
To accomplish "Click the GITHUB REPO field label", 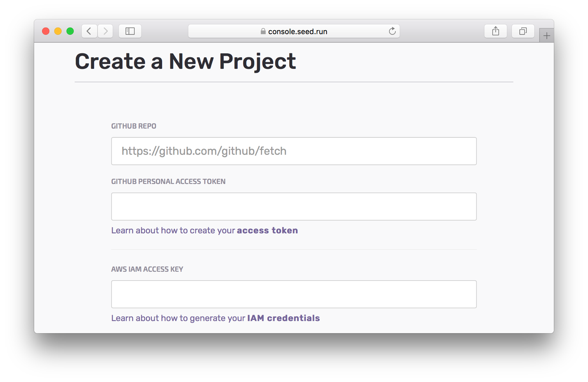I will (x=134, y=126).
